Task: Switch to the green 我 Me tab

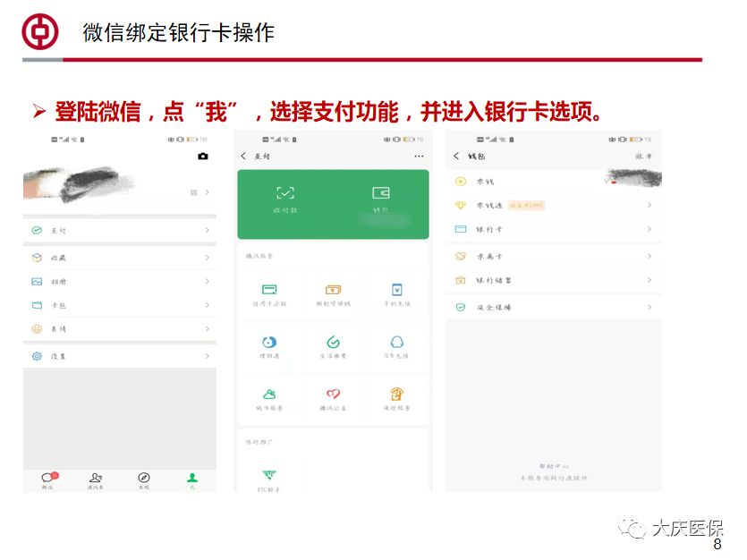Action: (x=192, y=480)
